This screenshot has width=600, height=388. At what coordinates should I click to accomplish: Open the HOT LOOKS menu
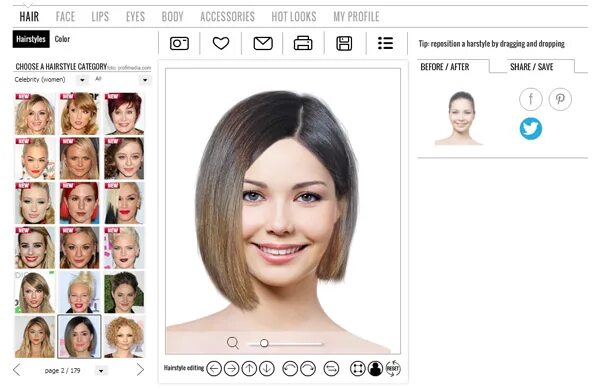click(294, 16)
